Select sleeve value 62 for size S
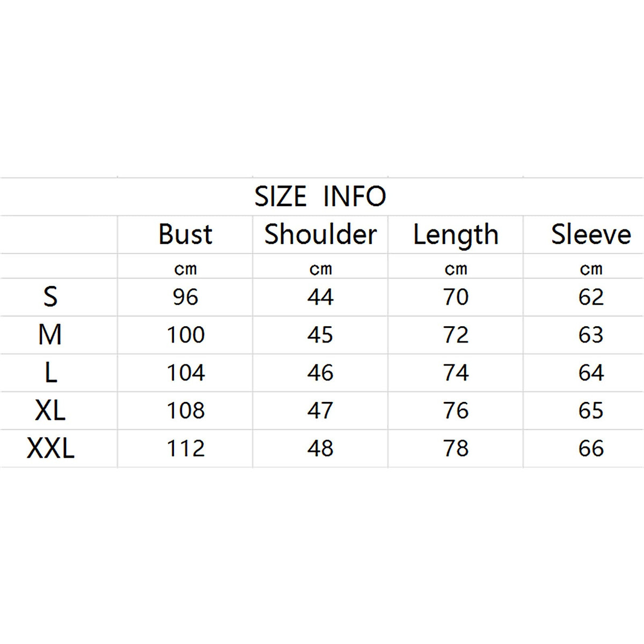 (591, 297)
